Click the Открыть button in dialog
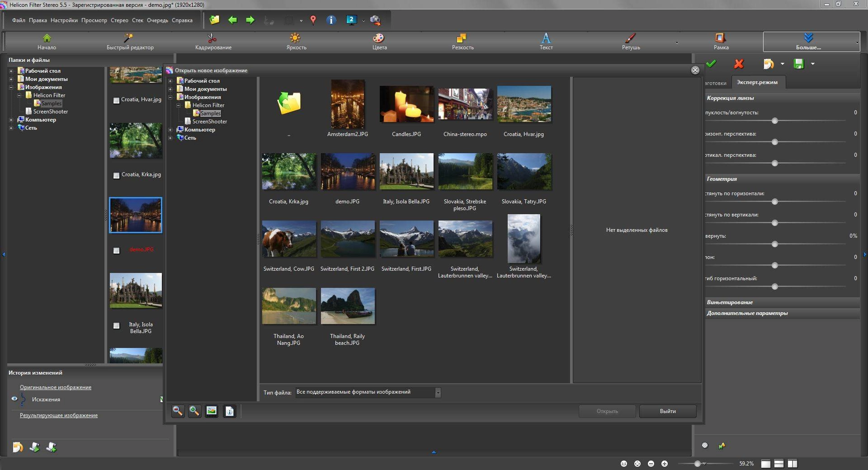 click(x=607, y=411)
